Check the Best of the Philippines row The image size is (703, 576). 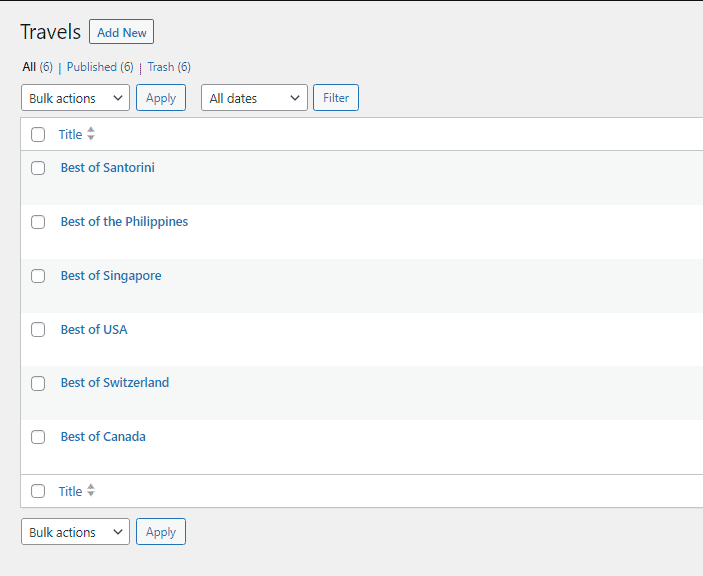38,222
